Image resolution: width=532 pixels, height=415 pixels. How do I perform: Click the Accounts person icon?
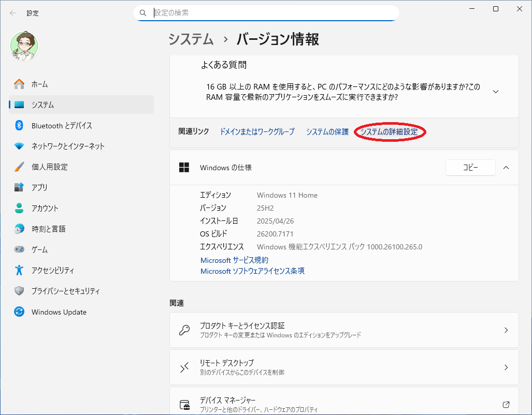coord(19,208)
